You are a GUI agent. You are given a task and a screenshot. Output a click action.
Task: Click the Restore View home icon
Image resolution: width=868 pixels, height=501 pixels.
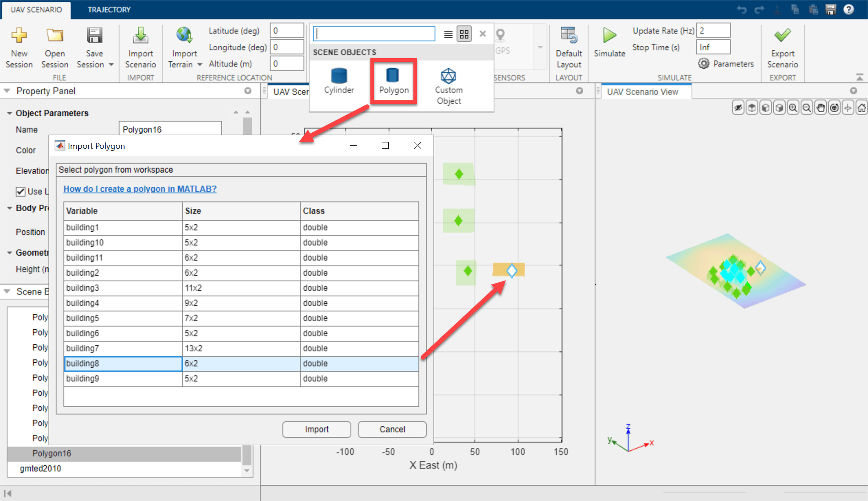point(862,108)
